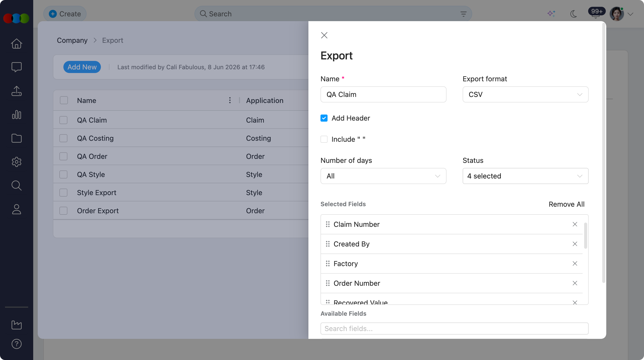Open the AI sparkle icon
Image resolution: width=644 pixels, height=360 pixels.
click(551, 14)
